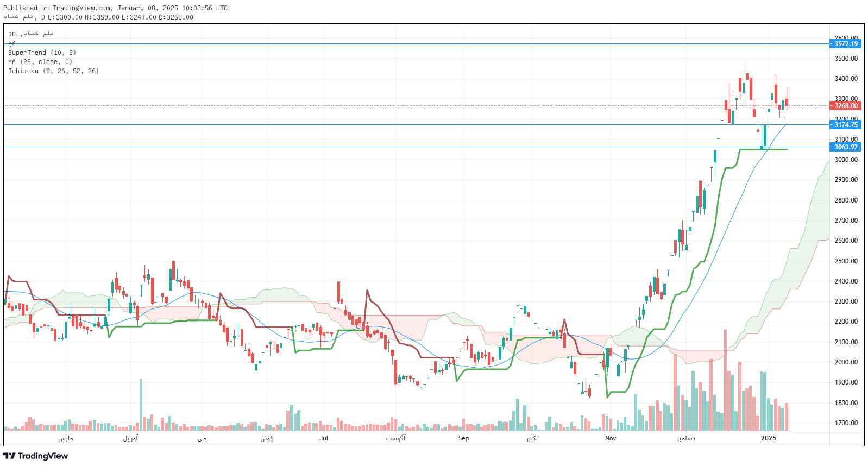The height and width of the screenshot is (466, 868).
Task: Select 'Nov' on the time axis
Action: point(611,438)
